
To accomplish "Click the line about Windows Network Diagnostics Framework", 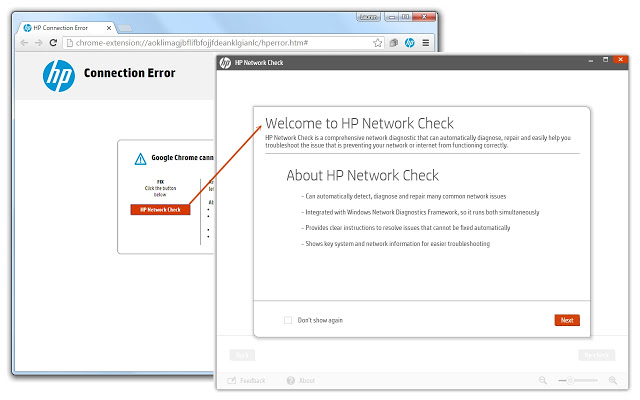I will [420, 212].
